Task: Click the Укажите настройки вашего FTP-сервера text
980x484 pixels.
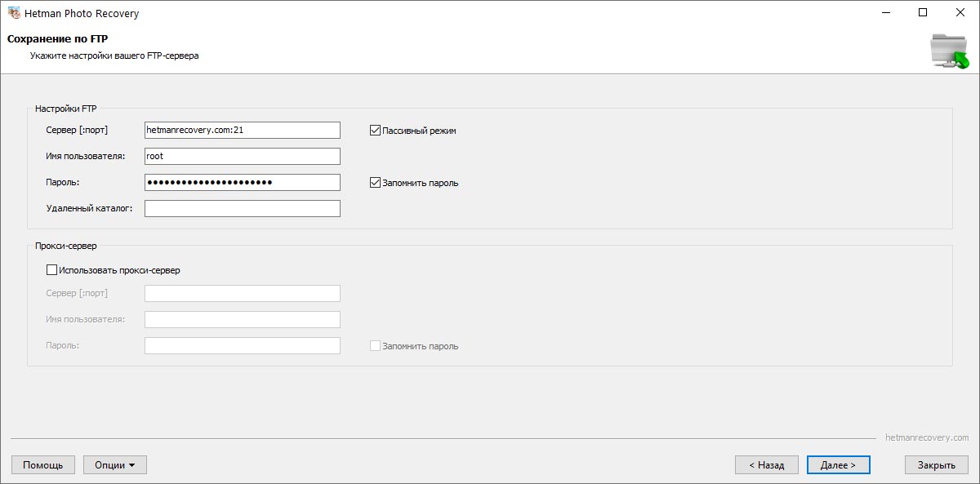Action: (x=114, y=56)
